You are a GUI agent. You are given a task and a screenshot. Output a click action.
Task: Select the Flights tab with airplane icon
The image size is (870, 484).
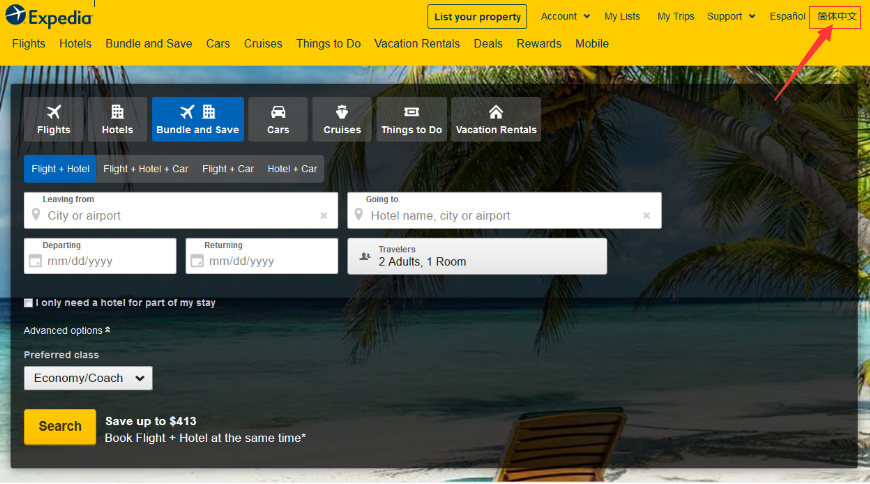click(54, 119)
